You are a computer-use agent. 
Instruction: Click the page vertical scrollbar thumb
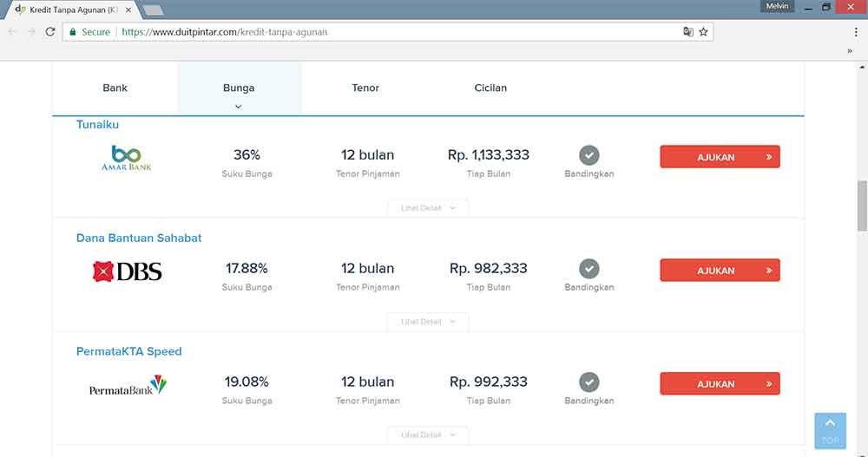pyautogui.click(x=862, y=206)
